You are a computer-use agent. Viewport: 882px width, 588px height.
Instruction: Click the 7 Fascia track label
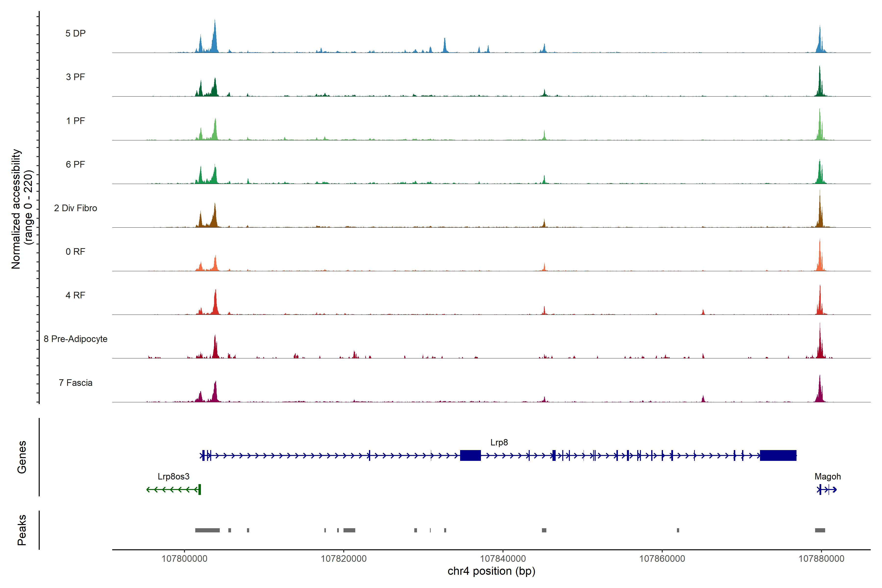point(75,383)
